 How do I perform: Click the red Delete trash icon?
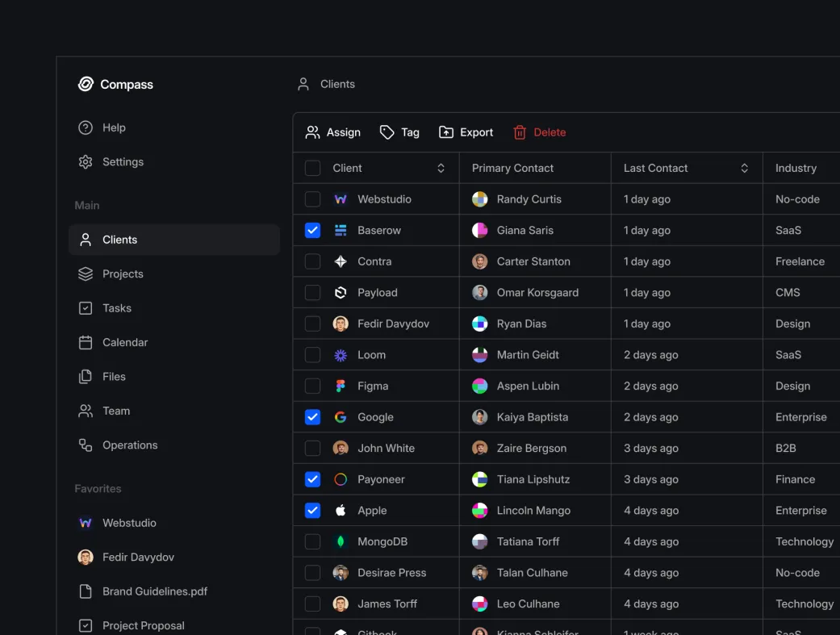(520, 132)
